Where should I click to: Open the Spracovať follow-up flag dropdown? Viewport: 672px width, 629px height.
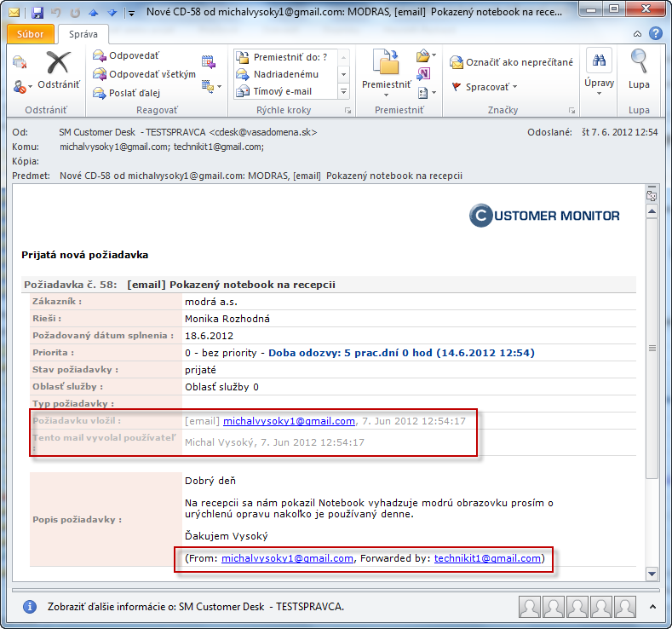coord(485,87)
